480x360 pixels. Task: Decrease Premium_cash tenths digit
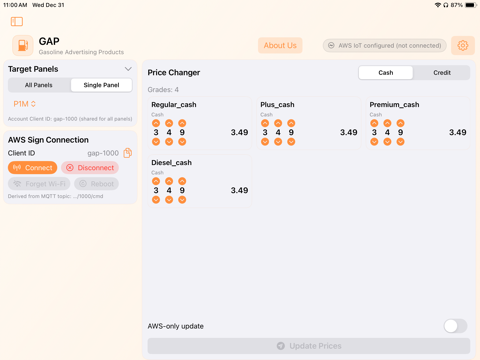(387, 142)
